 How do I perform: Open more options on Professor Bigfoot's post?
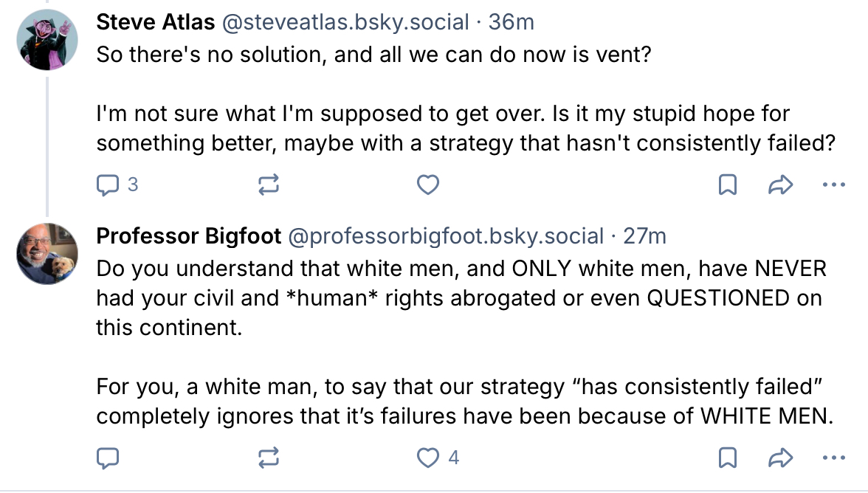coord(834,458)
